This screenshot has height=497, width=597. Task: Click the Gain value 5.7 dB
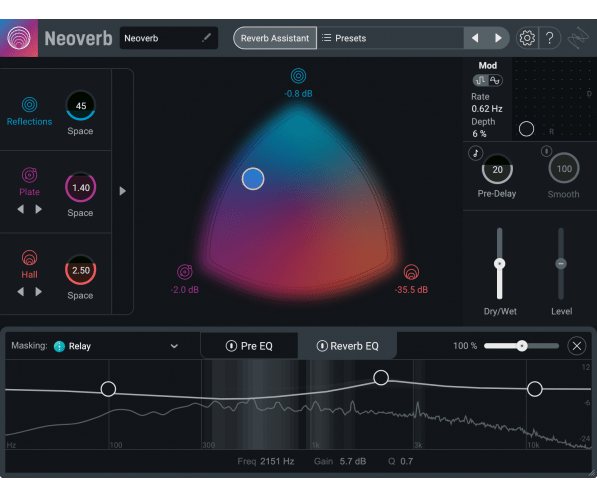[x=353, y=461]
